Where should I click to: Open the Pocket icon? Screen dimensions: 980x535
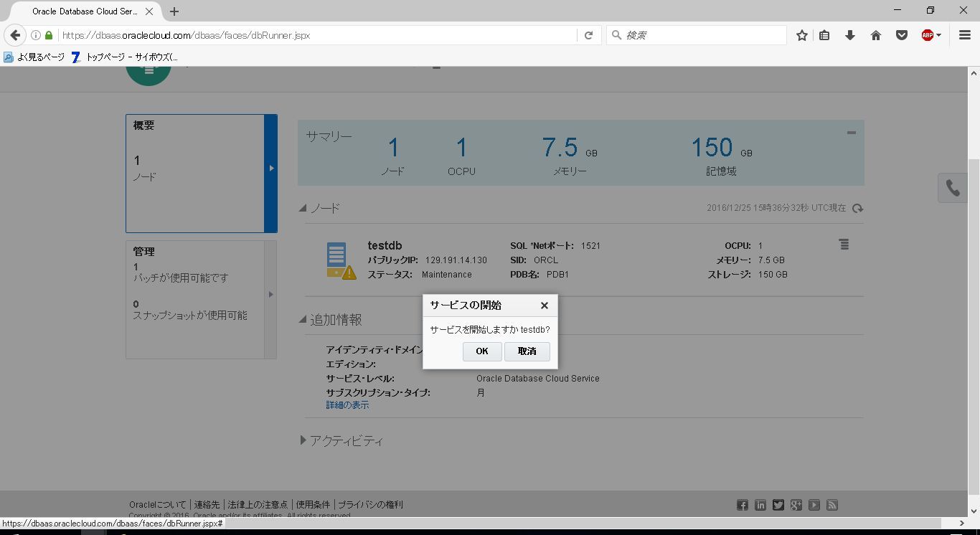point(902,35)
